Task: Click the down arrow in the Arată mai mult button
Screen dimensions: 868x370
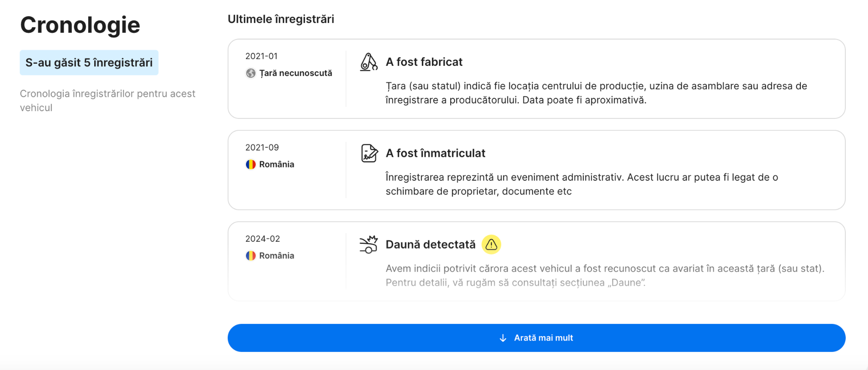Action: 503,338
